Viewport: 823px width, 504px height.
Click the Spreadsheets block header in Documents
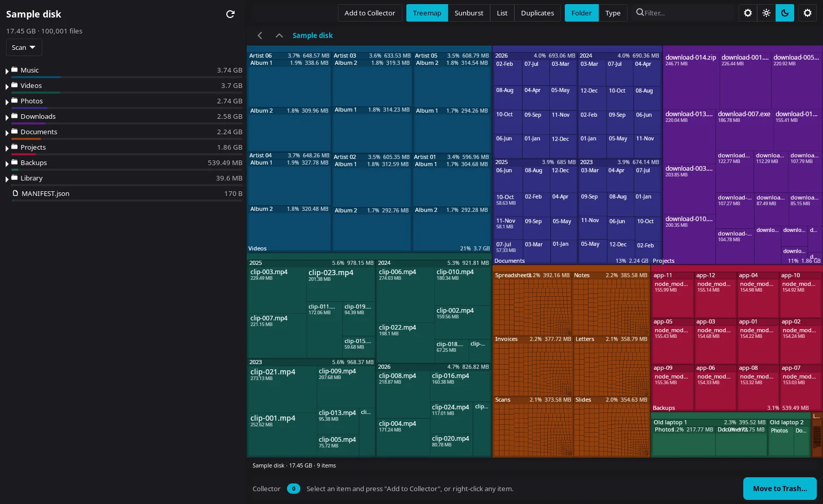[x=532, y=275]
